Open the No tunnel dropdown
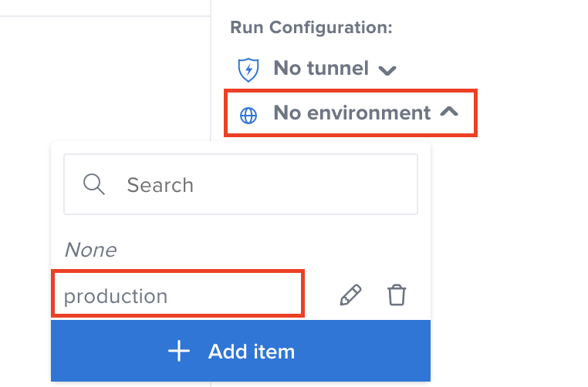This screenshot has height=387, width=588. [x=321, y=69]
